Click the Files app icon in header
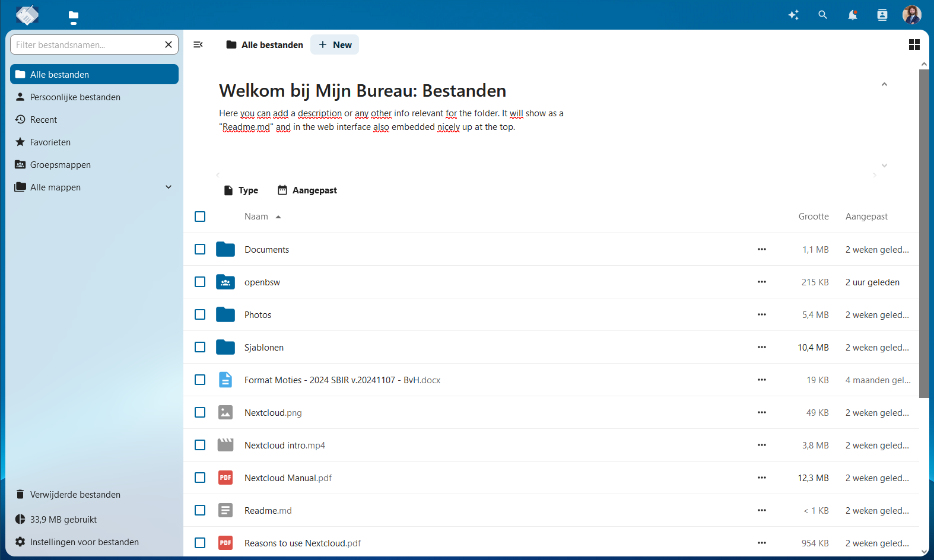 pyautogui.click(x=74, y=15)
